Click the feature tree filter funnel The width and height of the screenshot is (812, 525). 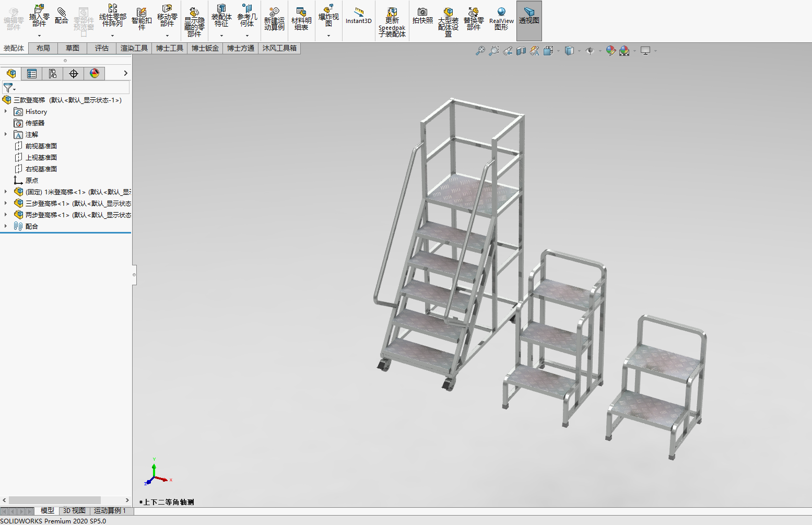coord(8,88)
